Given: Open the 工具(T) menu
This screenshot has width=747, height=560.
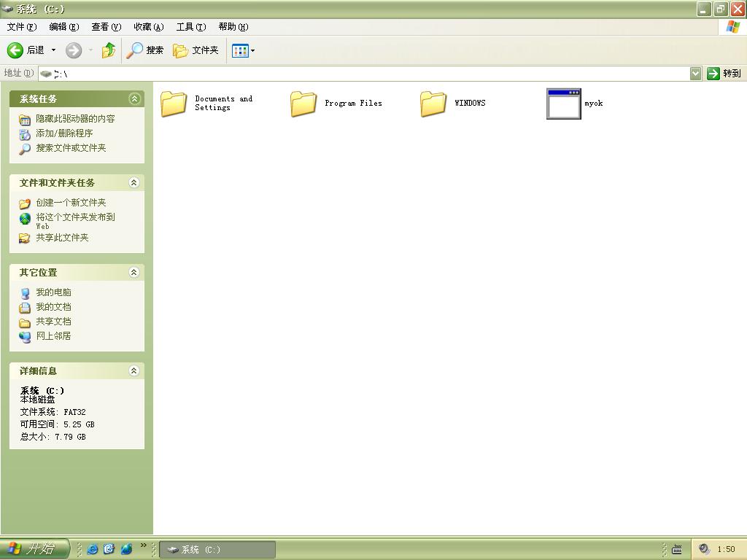Looking at the screenshot, I should [191, 27].
